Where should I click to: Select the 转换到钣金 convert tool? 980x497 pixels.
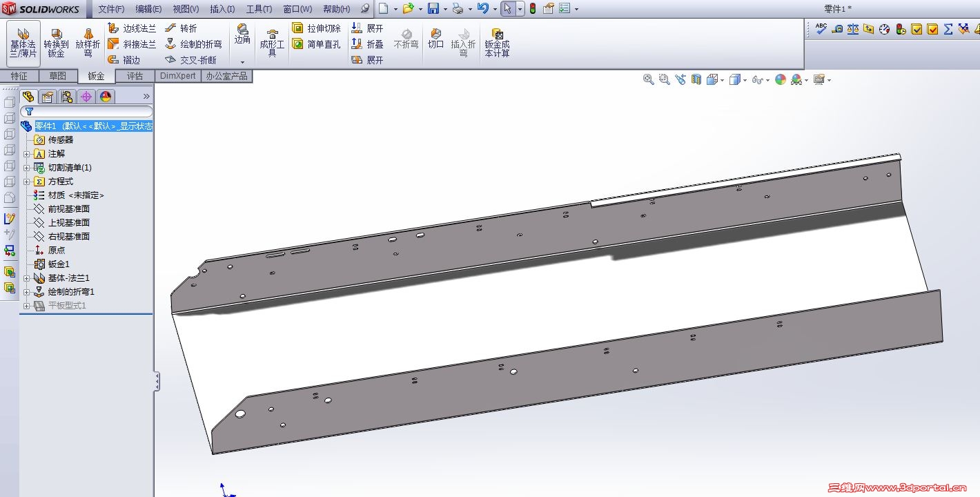pos(56,43)
